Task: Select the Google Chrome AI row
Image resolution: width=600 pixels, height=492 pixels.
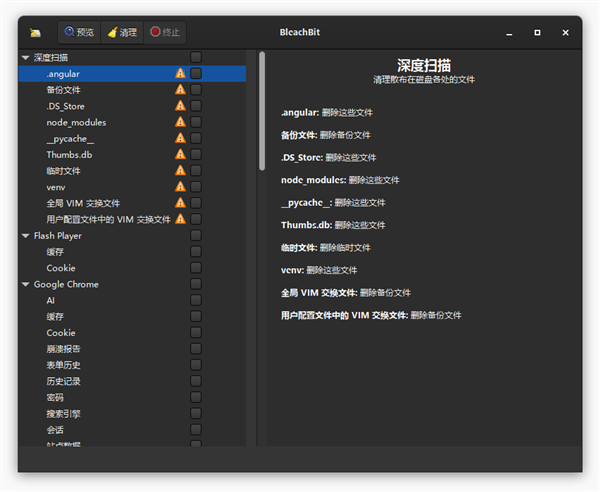Action: point(132,300)
